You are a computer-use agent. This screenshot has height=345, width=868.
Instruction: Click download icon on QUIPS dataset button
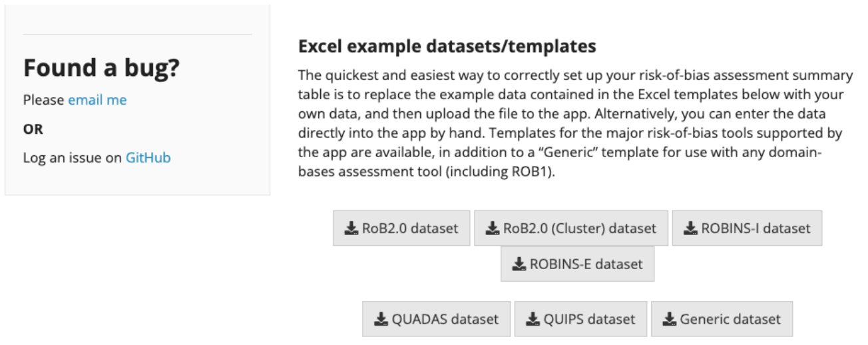click(533, 319)
